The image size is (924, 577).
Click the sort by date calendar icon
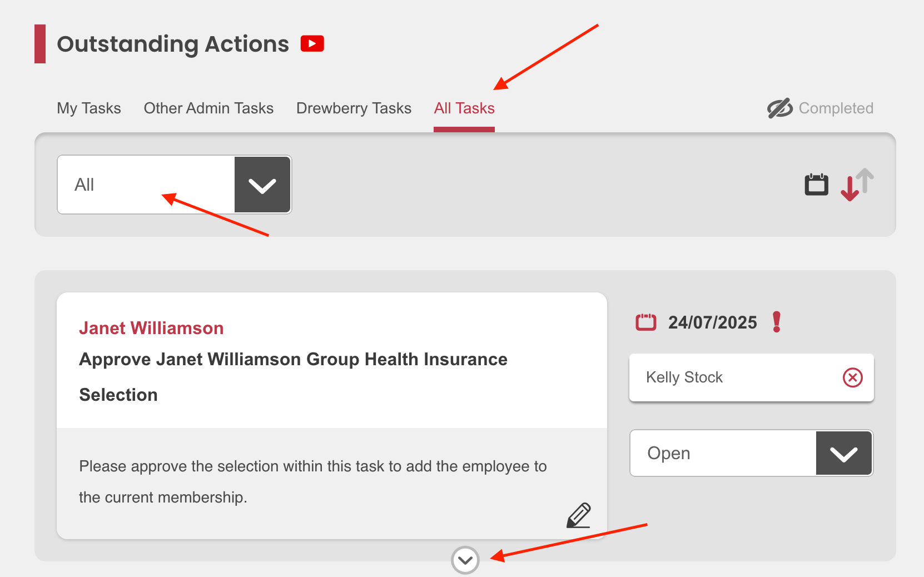[x=816, y=185]
